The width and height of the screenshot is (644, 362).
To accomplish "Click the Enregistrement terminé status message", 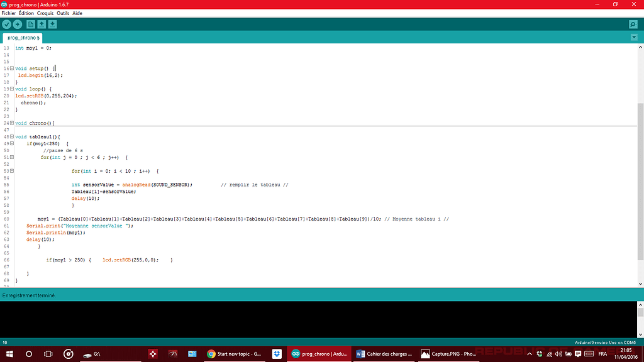I will tap(30, 295).
